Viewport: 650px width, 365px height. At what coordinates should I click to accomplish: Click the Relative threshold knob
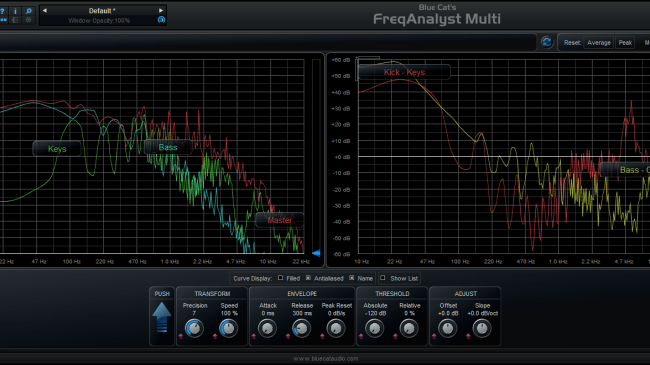tap(409, 328)
